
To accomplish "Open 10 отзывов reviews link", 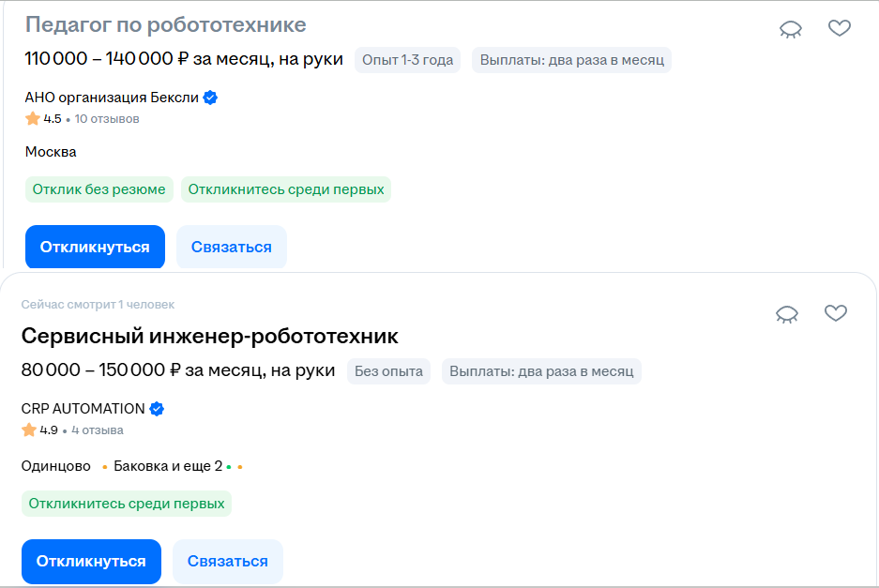I will 107,119.
